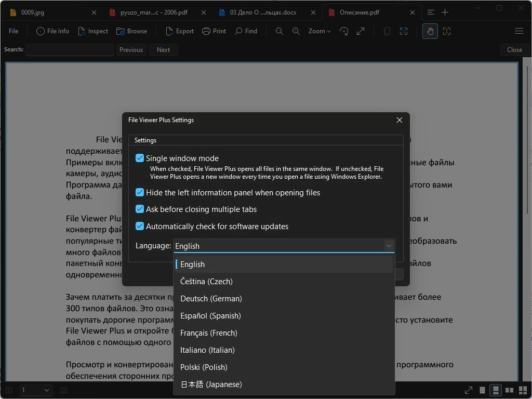Select English language option
The width and height of the screenshot is (532, 399).
point(284,264)
